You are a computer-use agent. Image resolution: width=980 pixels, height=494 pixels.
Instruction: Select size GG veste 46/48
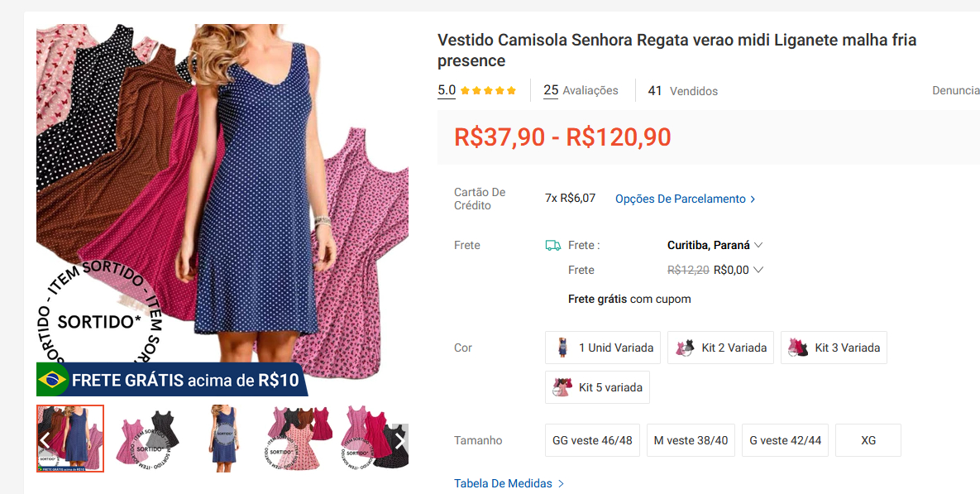click(592, 440)
